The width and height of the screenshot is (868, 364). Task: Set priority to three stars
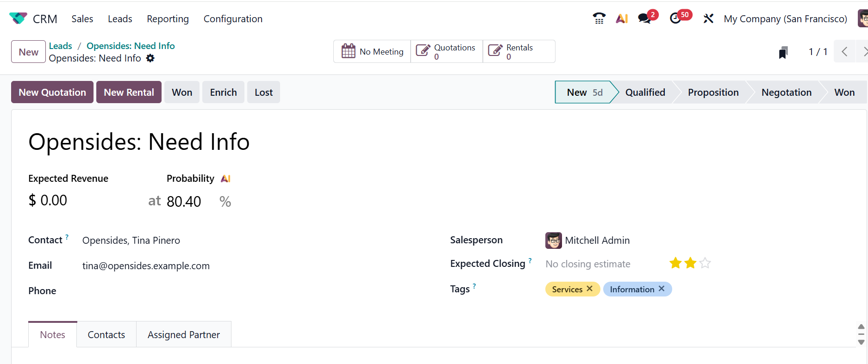705,263
